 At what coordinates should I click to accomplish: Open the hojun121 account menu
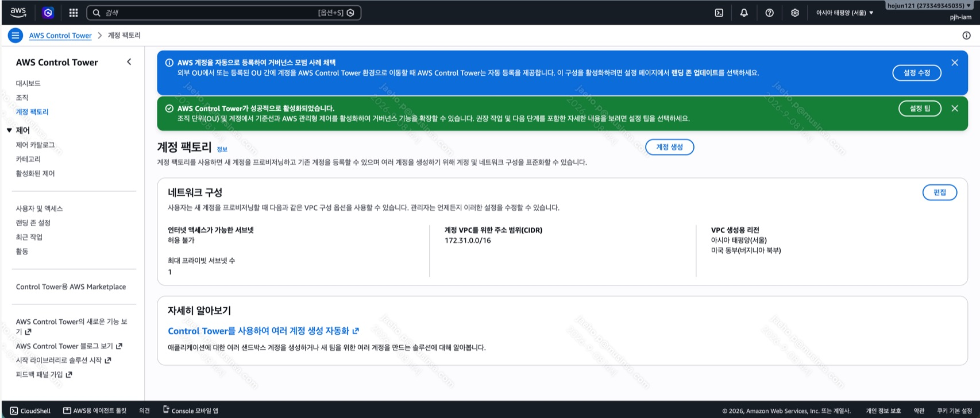[928, 6]
